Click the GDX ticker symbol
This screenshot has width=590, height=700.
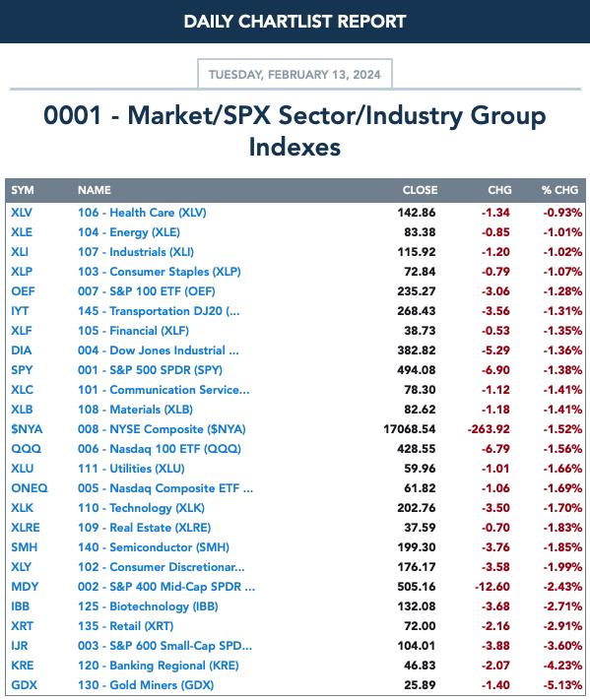click(x=24, y=685)
